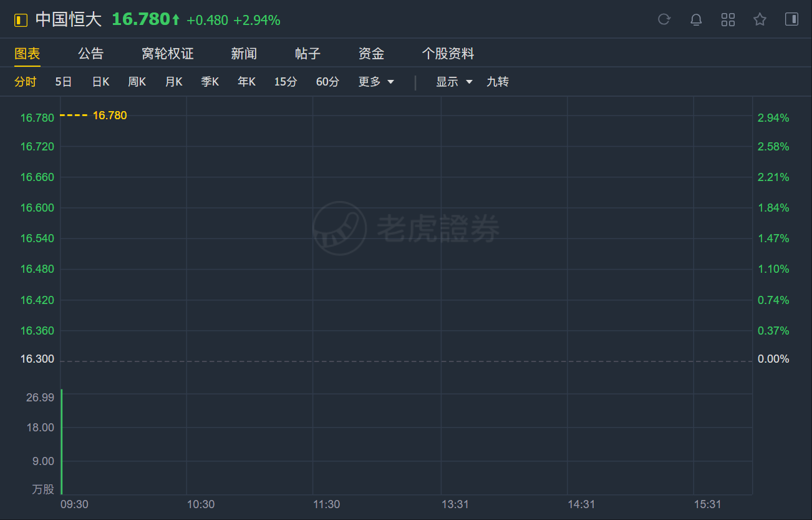Select the 分时 chart period

26,82
